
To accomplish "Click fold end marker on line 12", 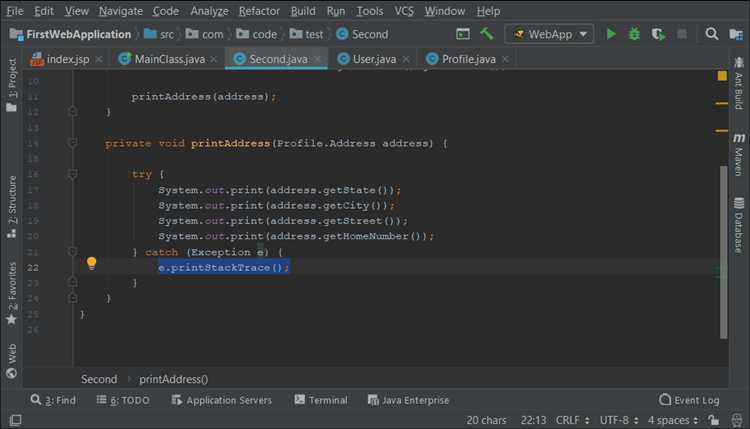I will (x=72, y=111).
